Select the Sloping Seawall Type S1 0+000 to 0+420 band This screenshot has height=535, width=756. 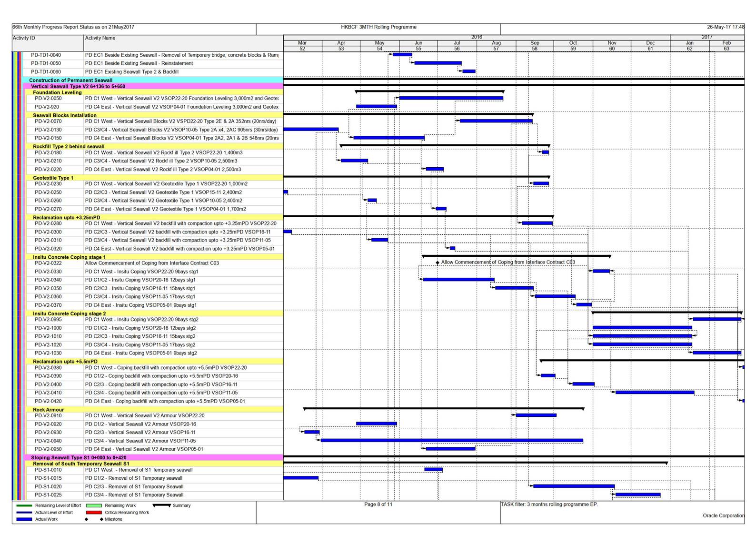point(154,457)
